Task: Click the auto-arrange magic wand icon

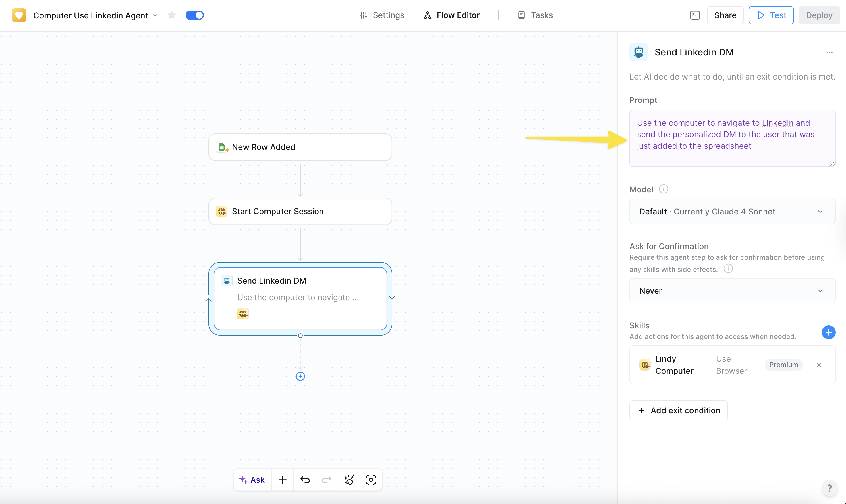Action: click(349, 480)
